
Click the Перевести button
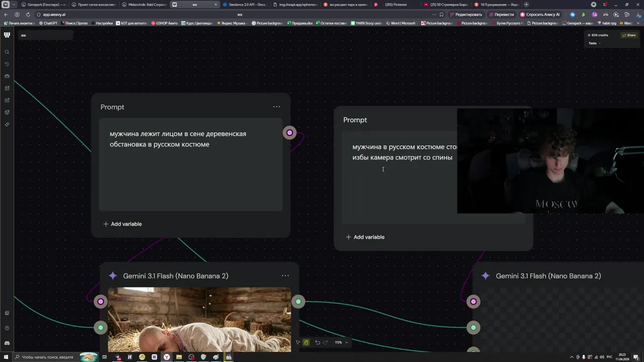(501, 15)
